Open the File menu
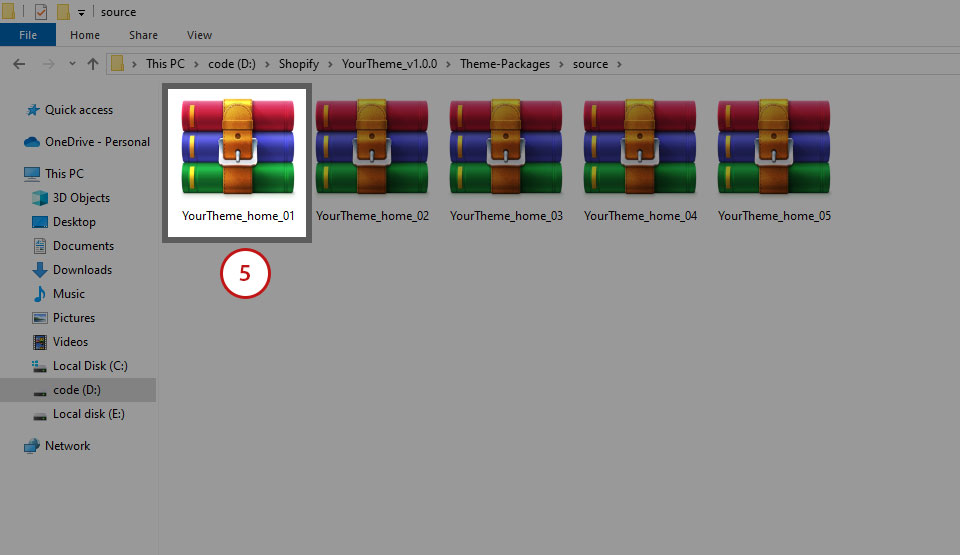 coord(28,35)
